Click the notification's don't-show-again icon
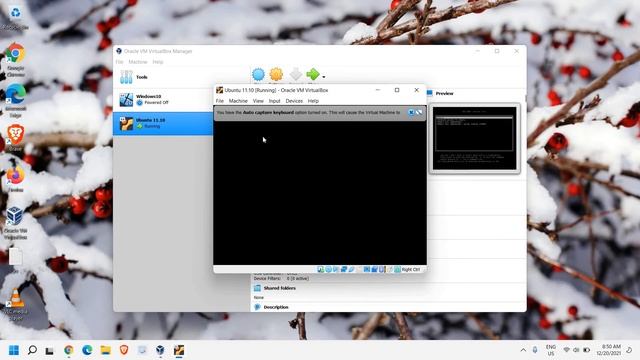The height and width of the screenshot is (360, 640). (419, 112)
